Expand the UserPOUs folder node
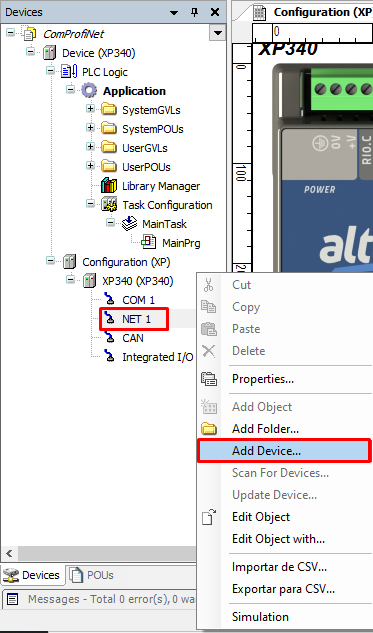 (x=90, y=166)
